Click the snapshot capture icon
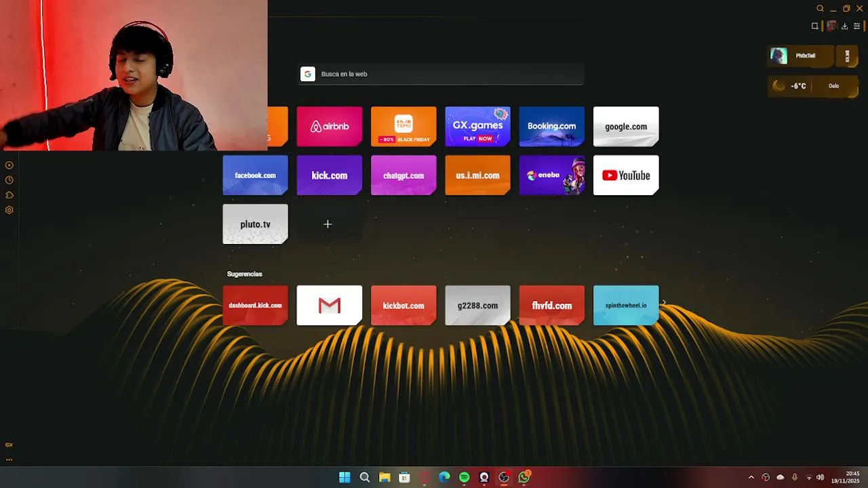 (x=815, y=26)
